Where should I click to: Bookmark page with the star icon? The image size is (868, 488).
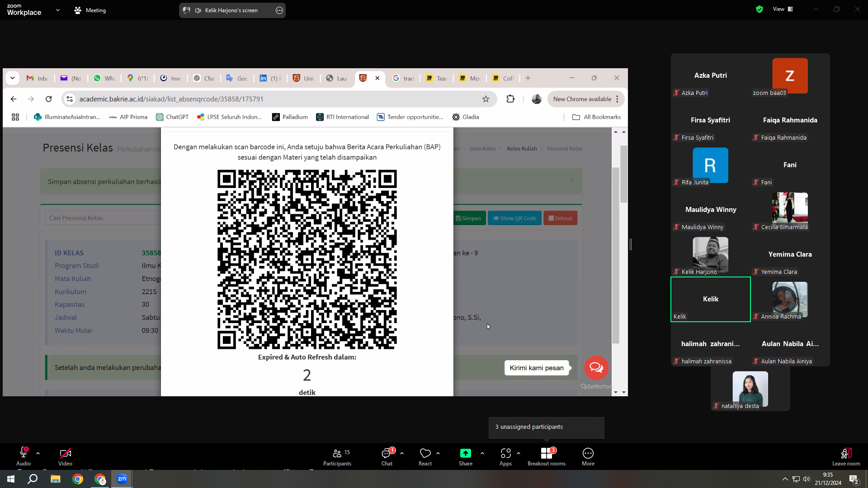click(486, 99)
